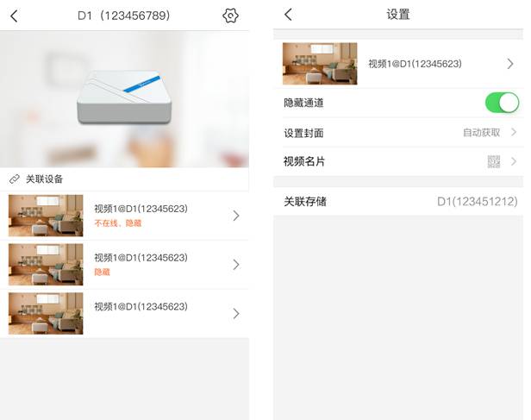Open the thumbnail of the 不在线、隐藏 channel

point(46,216)
